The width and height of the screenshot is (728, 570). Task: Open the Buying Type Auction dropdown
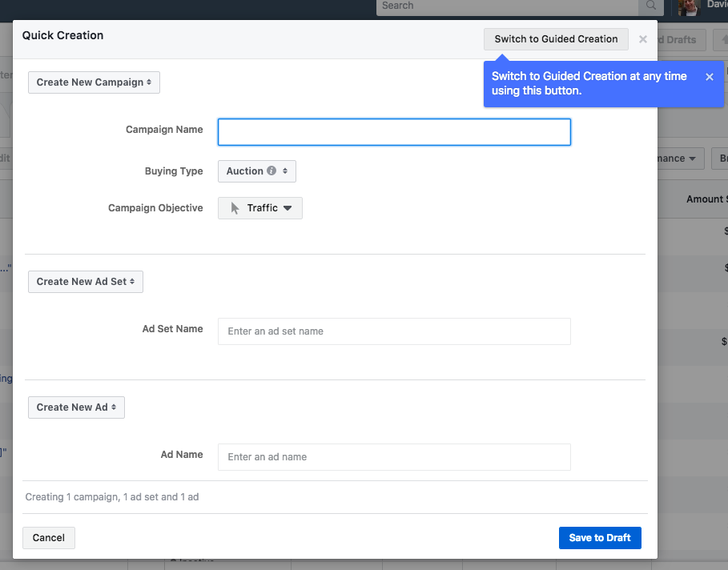pos(256,171)
